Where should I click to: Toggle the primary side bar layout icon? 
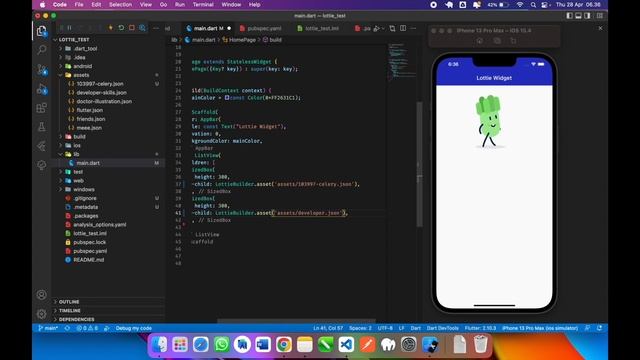[x=569, y=16]
